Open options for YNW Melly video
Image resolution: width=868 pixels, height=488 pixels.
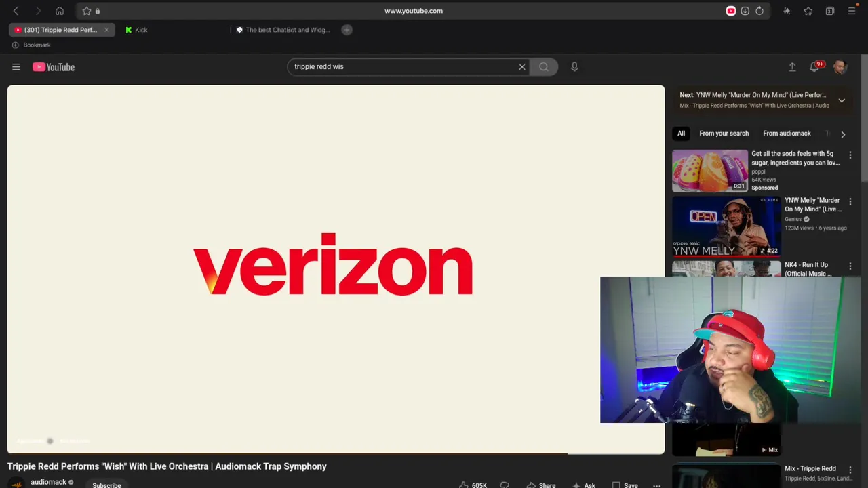point(850,202)
